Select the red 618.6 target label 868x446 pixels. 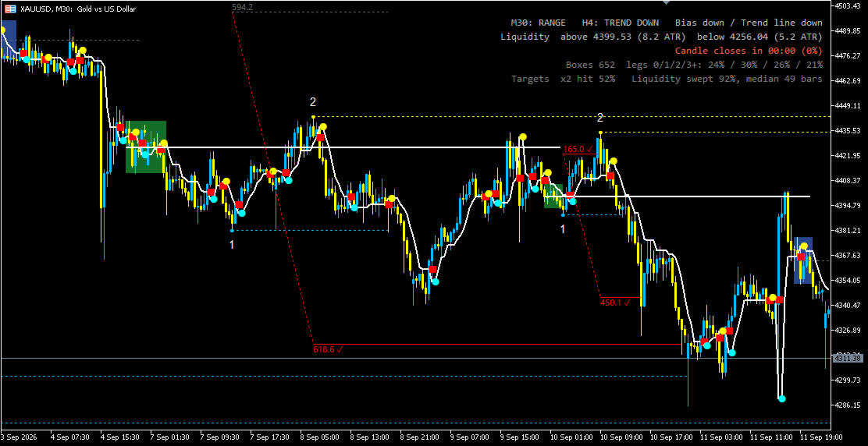329,349
